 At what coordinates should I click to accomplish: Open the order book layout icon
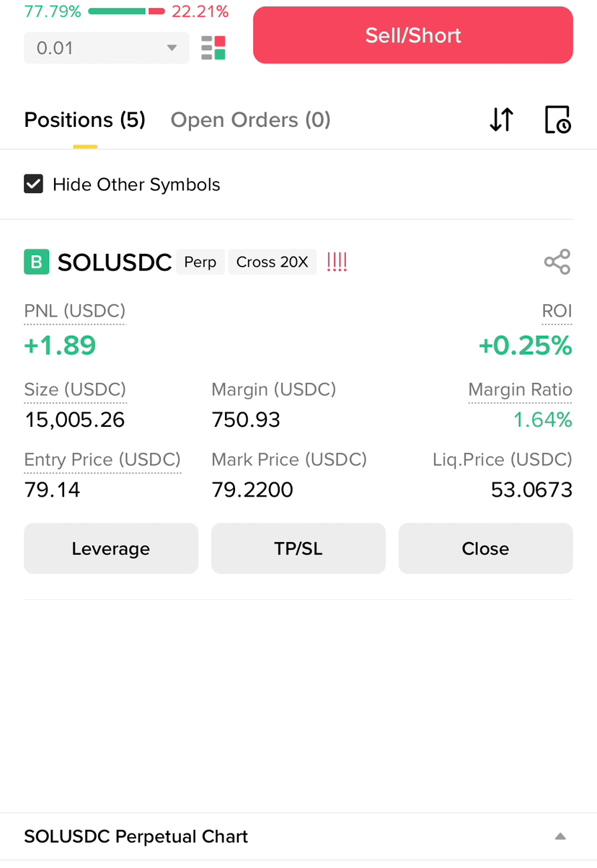213,48
